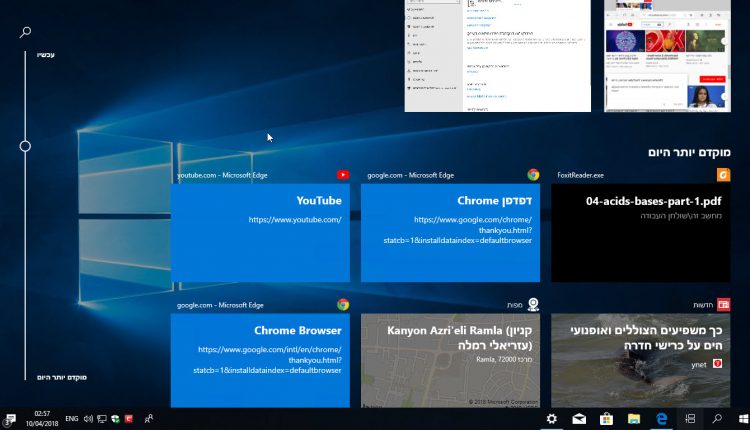Click the Chrome דפדפן thankyou.html URL text
Image resolution: width=750 pixels, height=430 pixels.
pyautogui.click(x=458, y=230)
